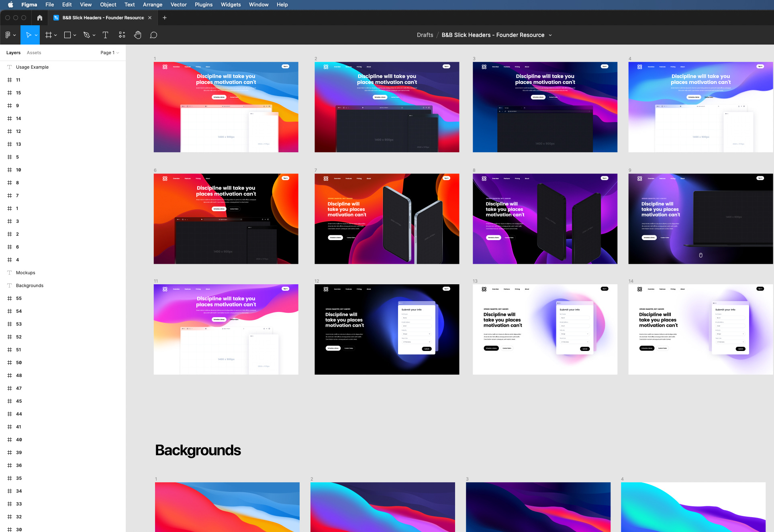Select the Frame tool
Viewport: 774px width, 532px height.
pos(49,35)
